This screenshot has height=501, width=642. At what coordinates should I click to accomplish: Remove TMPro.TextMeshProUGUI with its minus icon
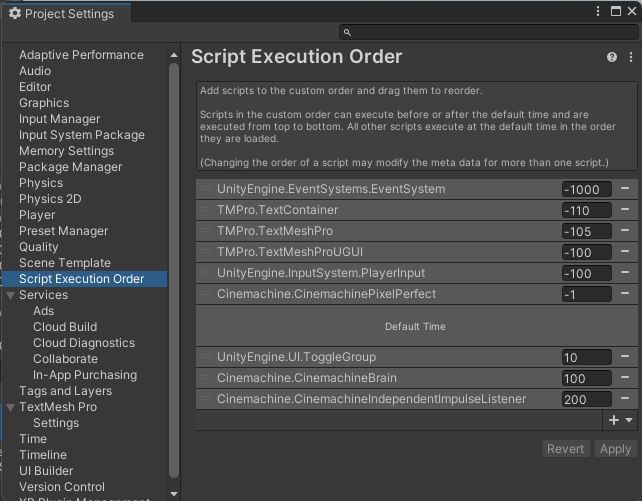(625, 251)
